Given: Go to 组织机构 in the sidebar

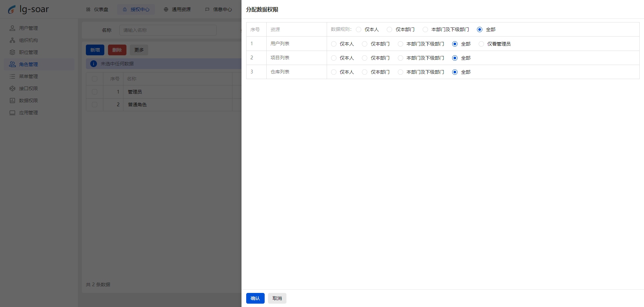Looking at the screenshot, I should pyautogui.click(x=39, y=40).
